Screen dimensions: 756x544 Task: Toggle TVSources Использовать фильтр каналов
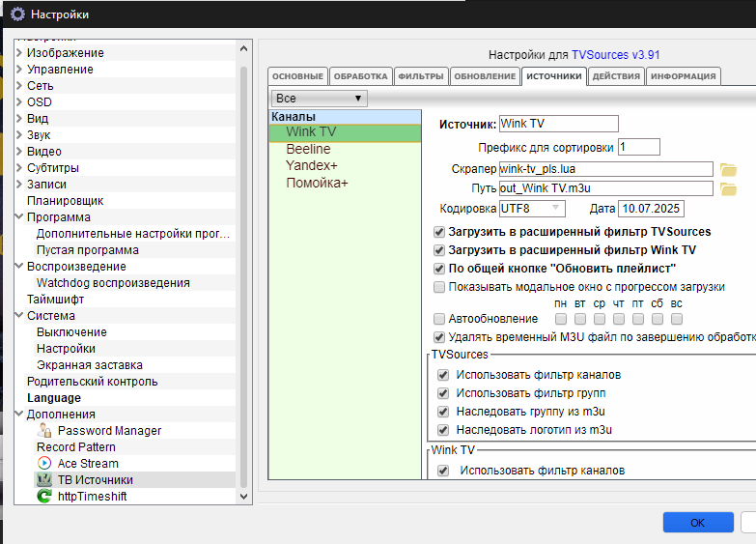[443, 375]
